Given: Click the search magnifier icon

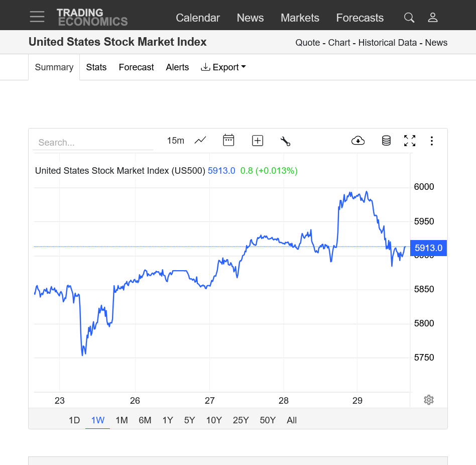Looking at the screenshot, I should (x=409, y=18).
